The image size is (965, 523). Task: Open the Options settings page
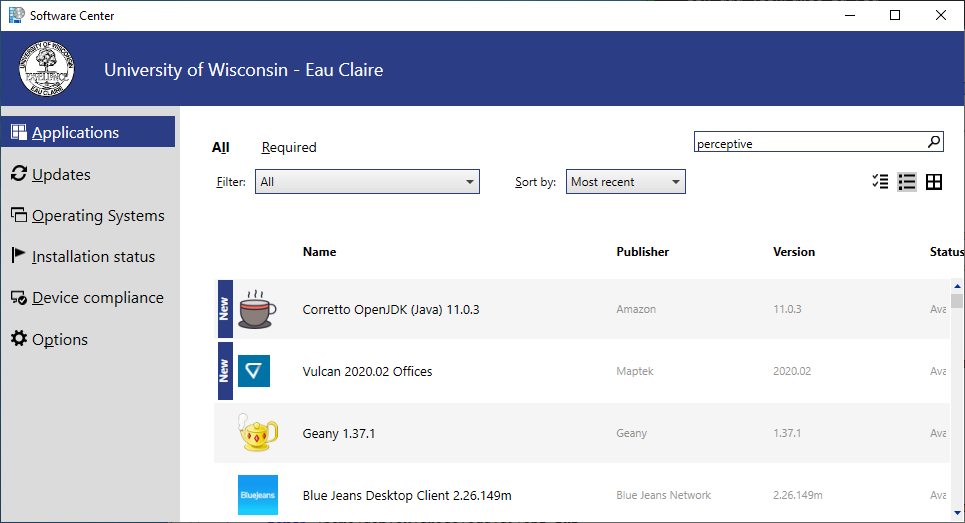[x=59, y=340]
